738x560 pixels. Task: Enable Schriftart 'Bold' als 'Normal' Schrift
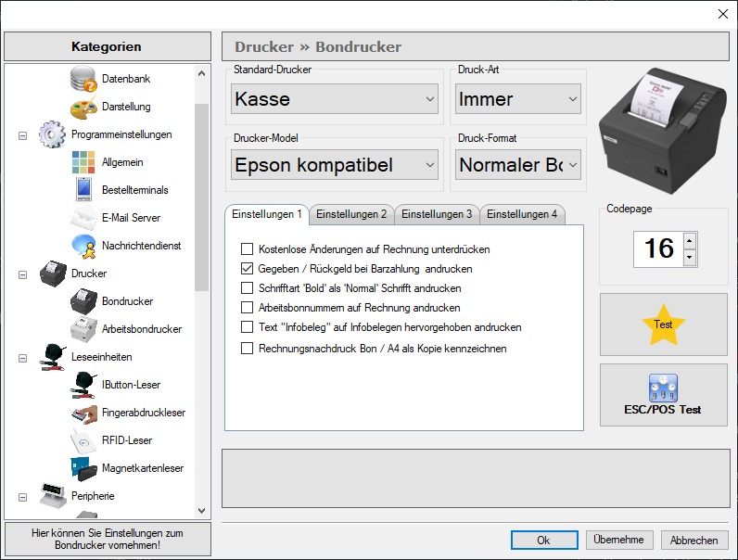click(x=247, y=288)
